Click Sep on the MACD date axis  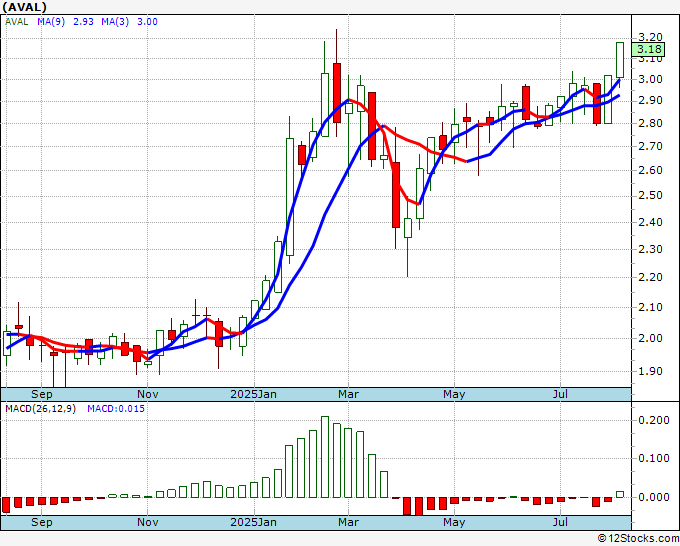pyautogui.click(x=42, y=522)
